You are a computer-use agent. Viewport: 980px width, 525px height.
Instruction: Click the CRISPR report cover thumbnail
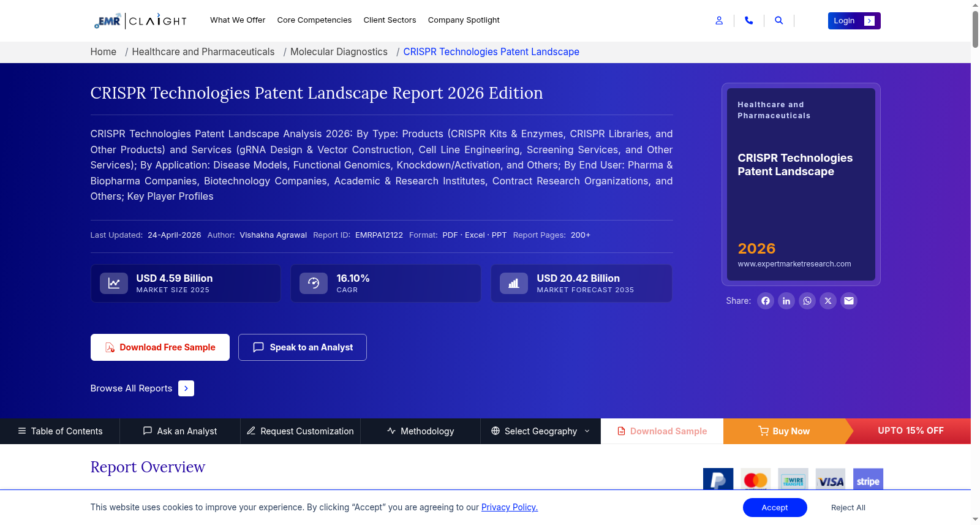801,184
